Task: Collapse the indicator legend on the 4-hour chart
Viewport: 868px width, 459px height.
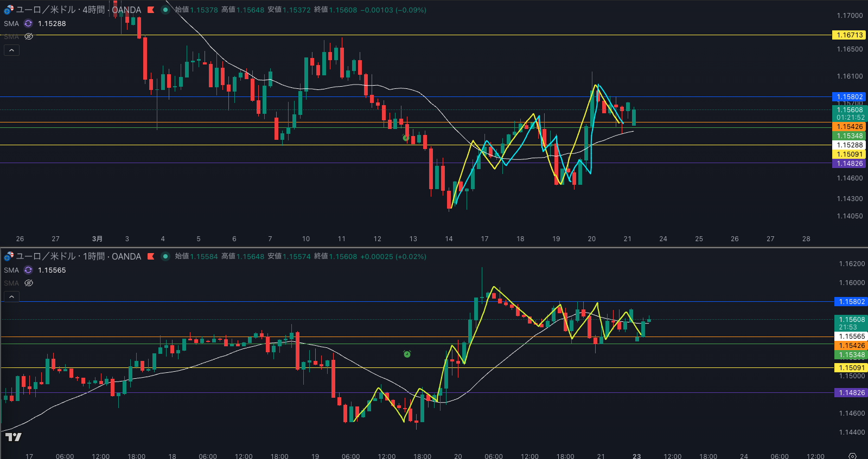Action: [11, 50]
